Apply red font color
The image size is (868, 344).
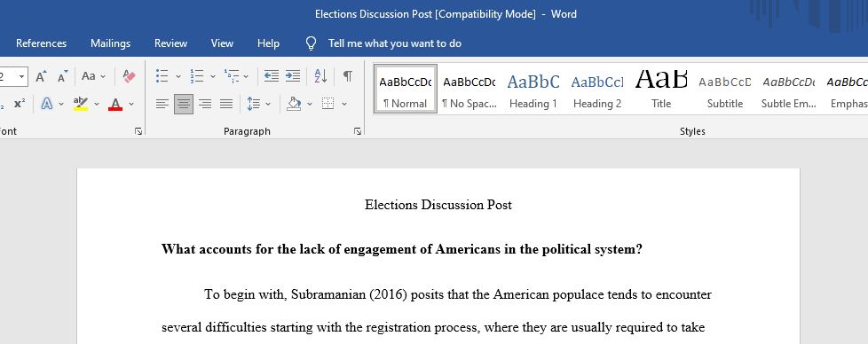(x=115, y=104)
